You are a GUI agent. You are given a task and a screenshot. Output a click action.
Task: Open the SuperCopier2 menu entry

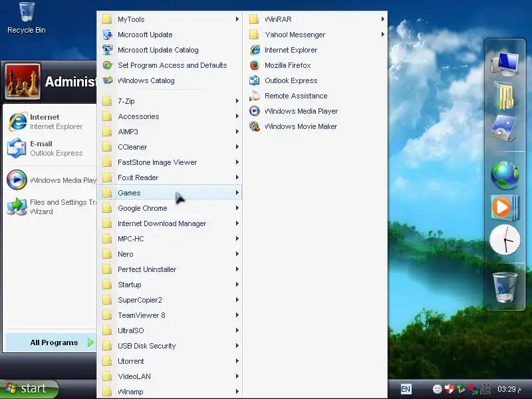170,300
